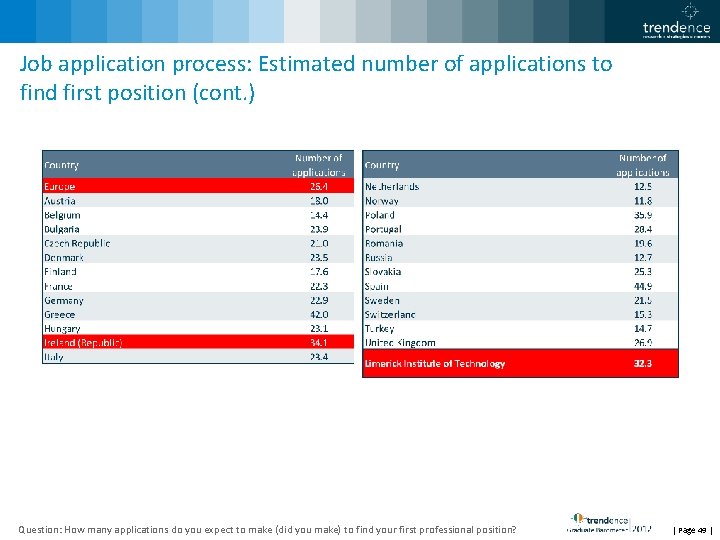Screen dimensions: 720x540
Task: Click the 'Greece' country cell
Action: click(x=59, y=315)
